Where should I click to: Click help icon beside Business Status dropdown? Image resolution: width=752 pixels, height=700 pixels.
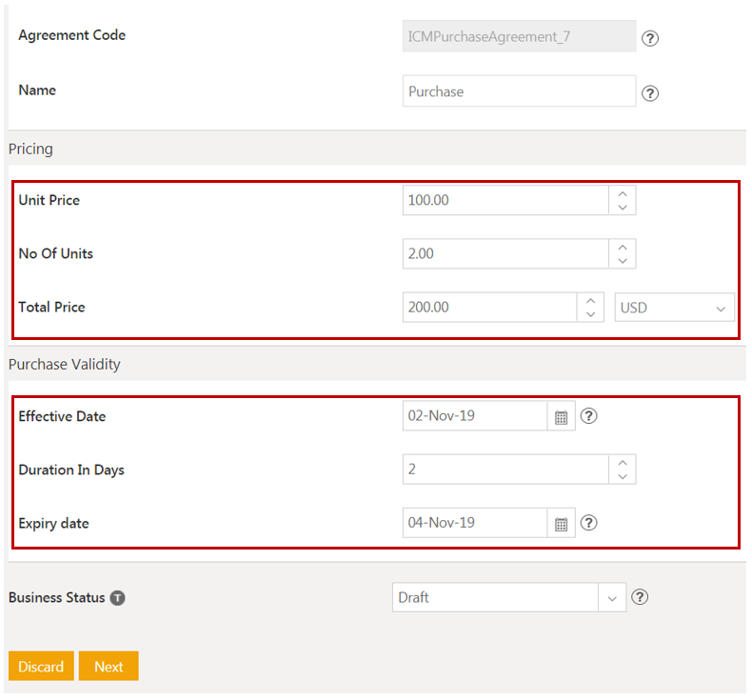pyautogui.click(x=641, y=597)
